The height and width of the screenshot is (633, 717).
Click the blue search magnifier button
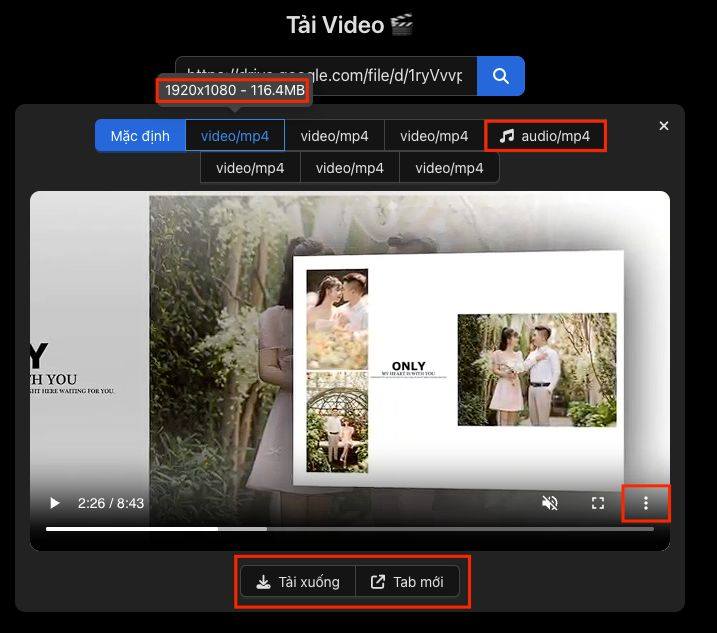point(500,76)
